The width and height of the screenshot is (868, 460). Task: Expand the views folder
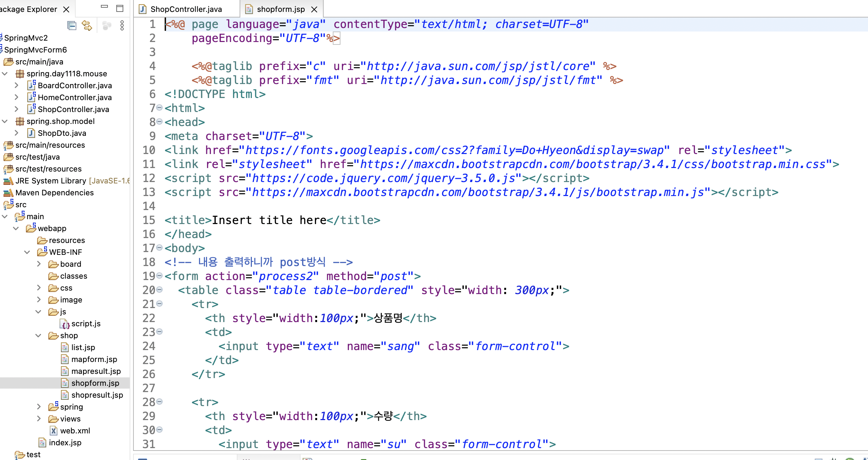[x=39, y=419]
